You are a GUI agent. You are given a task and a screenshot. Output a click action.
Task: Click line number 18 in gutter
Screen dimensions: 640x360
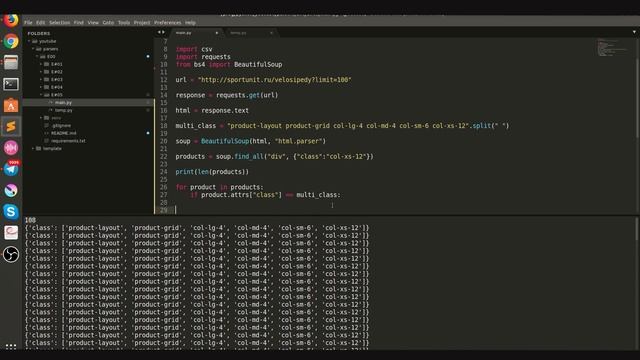pos(164,126)
